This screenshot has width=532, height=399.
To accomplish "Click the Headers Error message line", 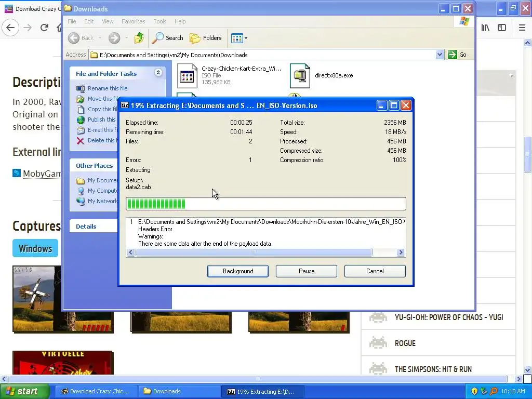I will [x=155, y=229].
